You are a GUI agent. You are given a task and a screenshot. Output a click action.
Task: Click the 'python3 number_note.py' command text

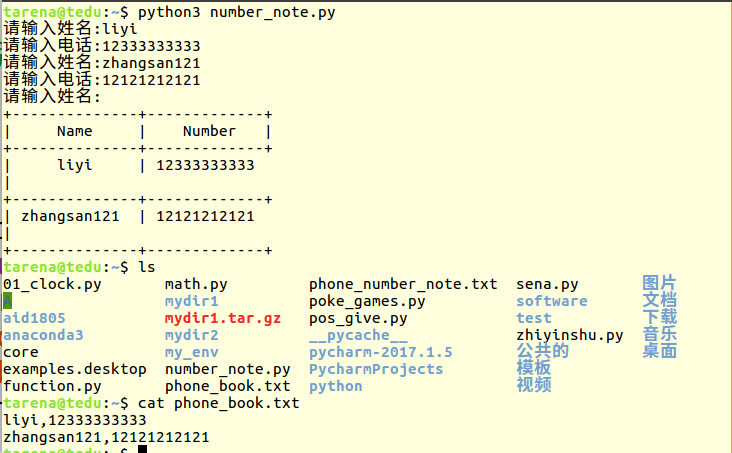pyautogui.click(x=237, y=13)
